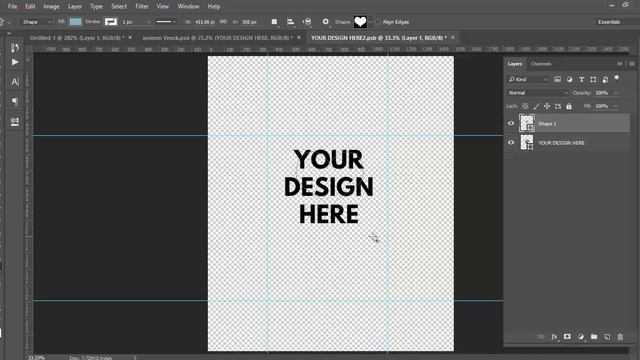Open the Character panel icon
The image size is (640, 360).
click(x=15, y=82)
